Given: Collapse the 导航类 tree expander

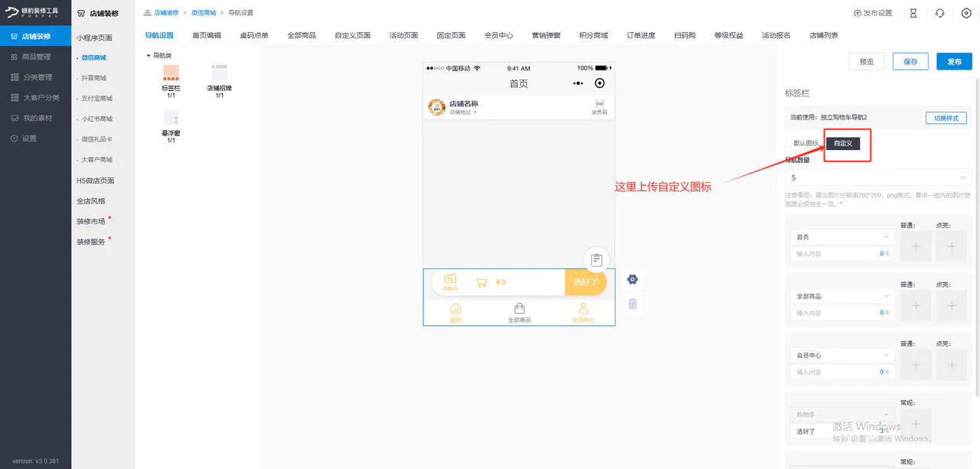Looking at the screenshot, I should 149,56.
